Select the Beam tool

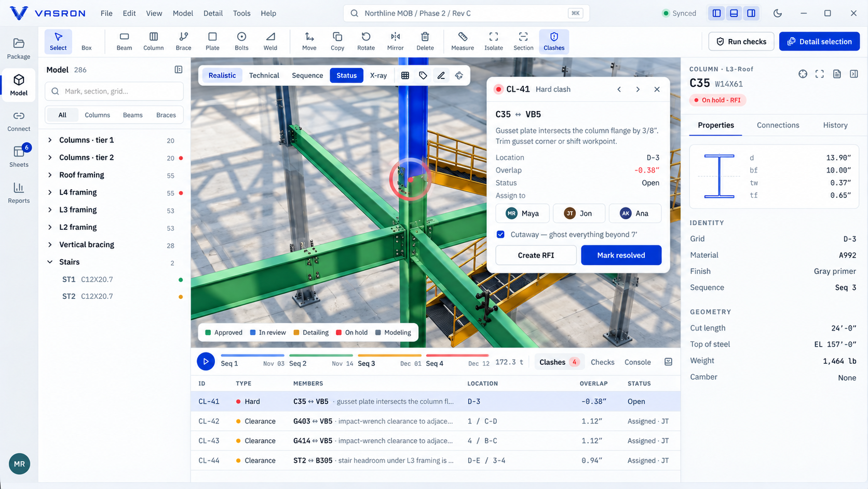(124, 42)
